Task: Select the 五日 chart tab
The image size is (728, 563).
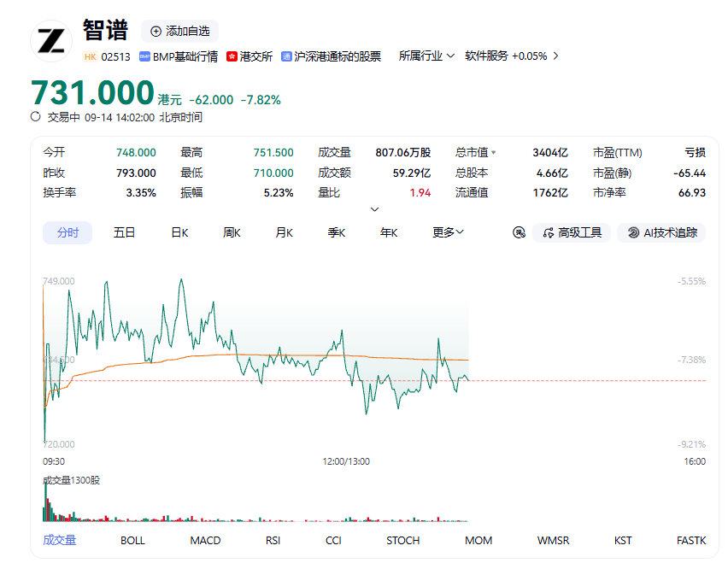Action: click(x=124, y=232)
